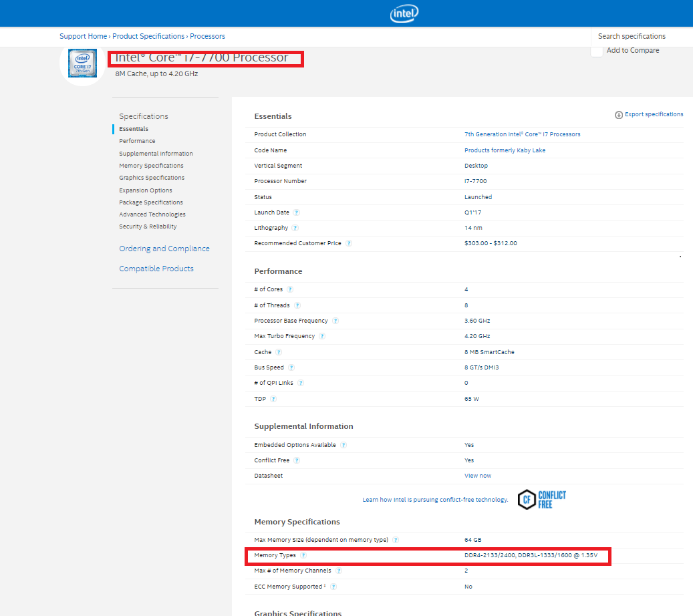Click the Intel logo in header
The image size is (693, 616).
(x=404, y=13)
